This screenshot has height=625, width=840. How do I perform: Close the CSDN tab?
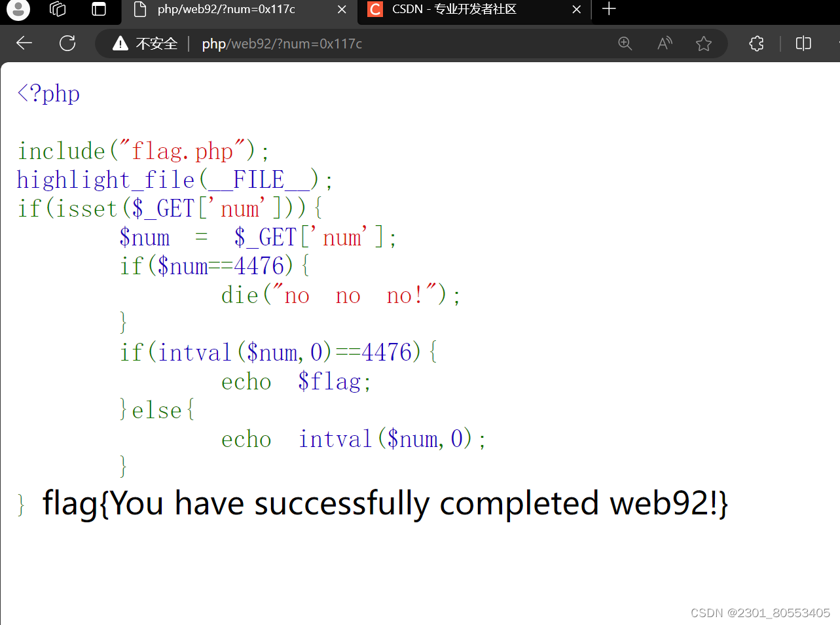coord(576,10)
